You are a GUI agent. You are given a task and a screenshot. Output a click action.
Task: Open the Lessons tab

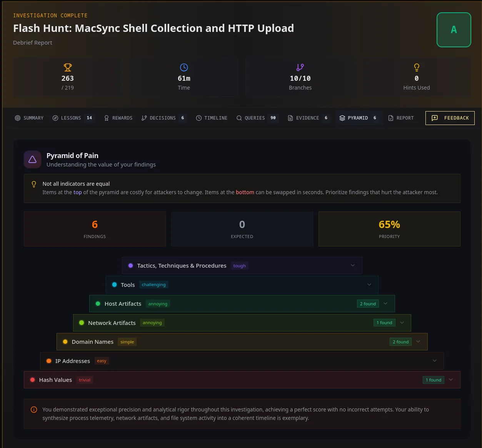[x=73, y=118]
